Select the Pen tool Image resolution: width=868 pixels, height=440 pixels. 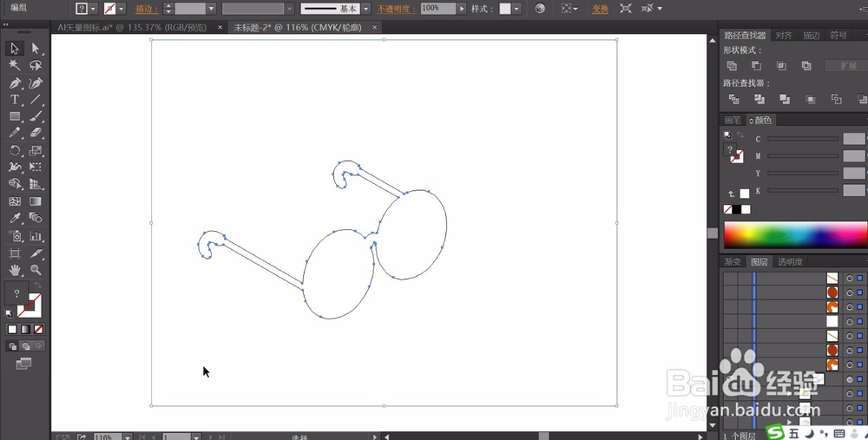[x=15, y=83]
